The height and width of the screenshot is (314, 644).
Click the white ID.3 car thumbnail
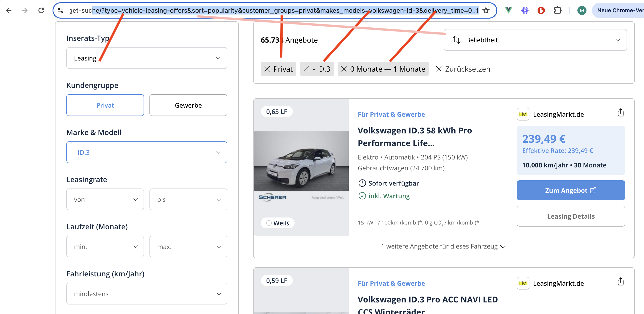301,161
